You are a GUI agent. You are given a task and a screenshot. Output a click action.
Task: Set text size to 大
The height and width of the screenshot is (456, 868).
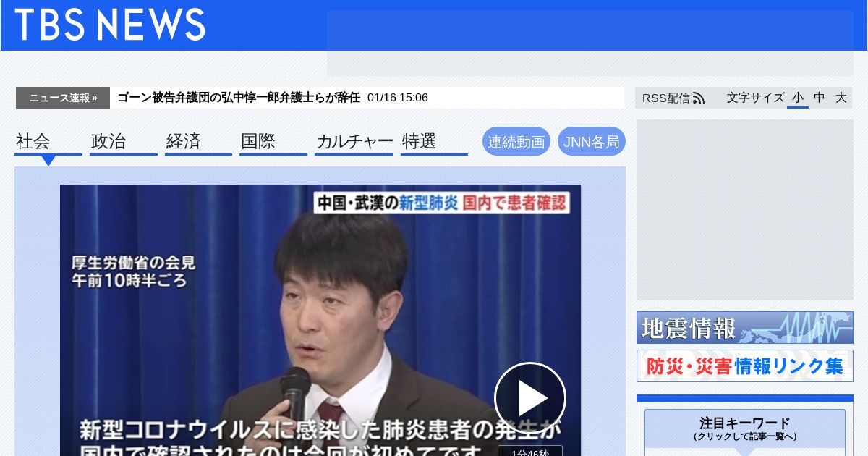coord(841,98)
